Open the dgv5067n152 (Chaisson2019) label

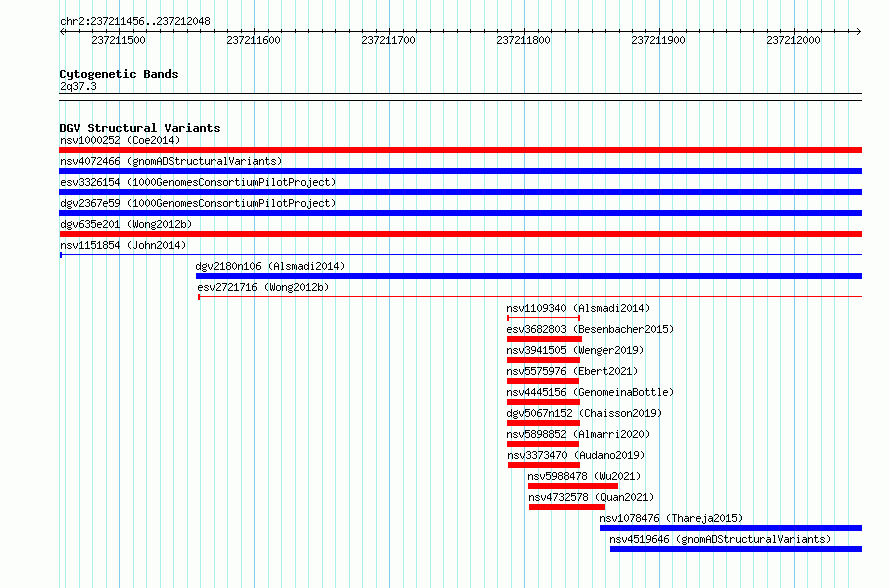pos(584,413)
